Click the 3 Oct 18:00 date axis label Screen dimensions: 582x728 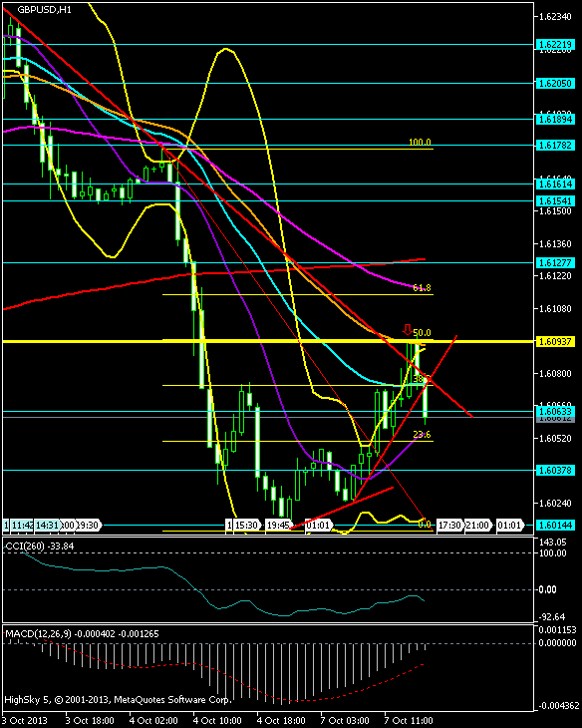tap(90, 721)
